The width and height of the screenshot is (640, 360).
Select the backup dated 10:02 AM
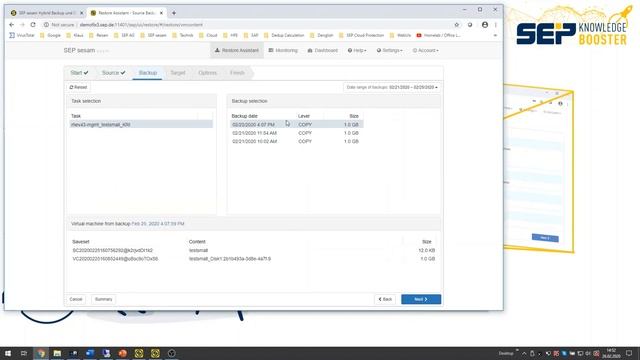pos(296,141)
